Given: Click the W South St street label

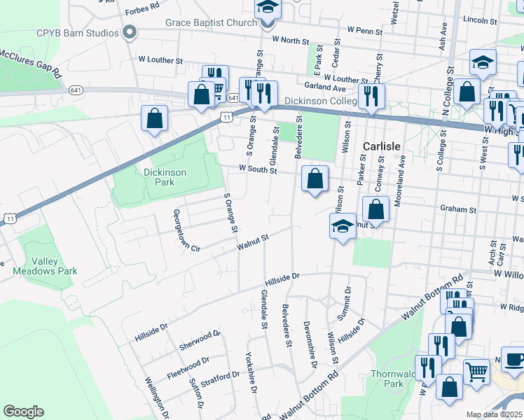Looking at the screenshot, I should [x=258, y=169].
